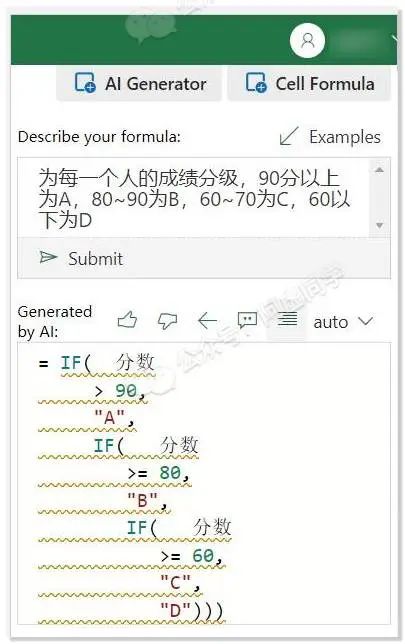Expand the chevron next to auto
This screenshot has width=405, height=644.
tap(366, 321)
